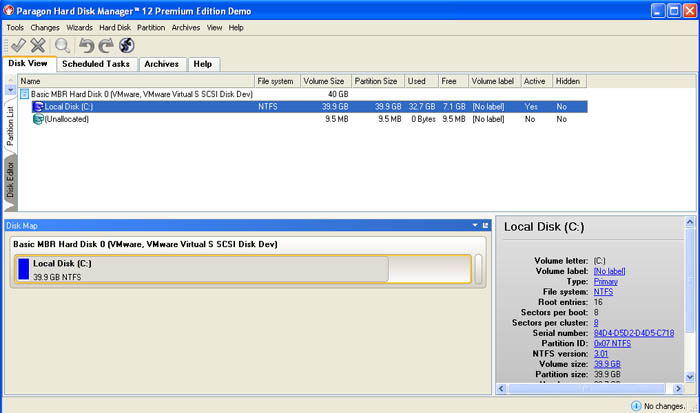This screenshot has height=413, width=700.
Task: Click the NTFS version 3.01 link
Action: pos(601,354)
